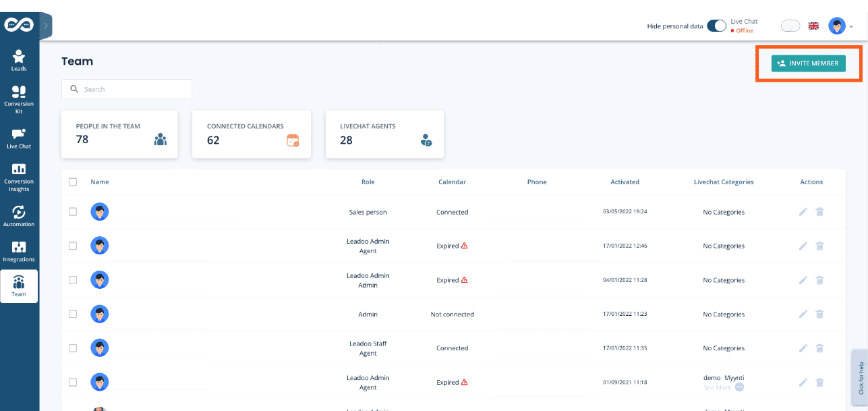868x411 pixels.
Task: Select the Team tab in the sidebar
Action: [x=19, y=286]
